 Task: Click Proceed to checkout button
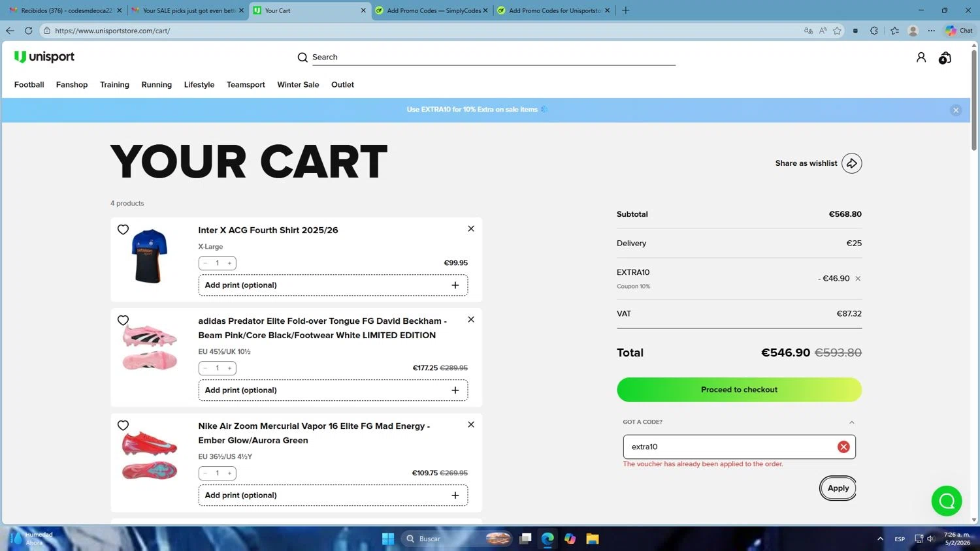click(x=739, y=390)
